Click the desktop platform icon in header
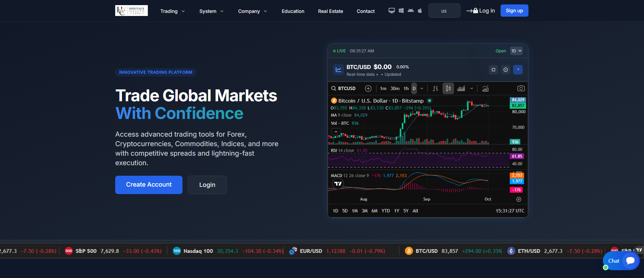This screenshot has height=278, width=644. (x=391, y=11)
